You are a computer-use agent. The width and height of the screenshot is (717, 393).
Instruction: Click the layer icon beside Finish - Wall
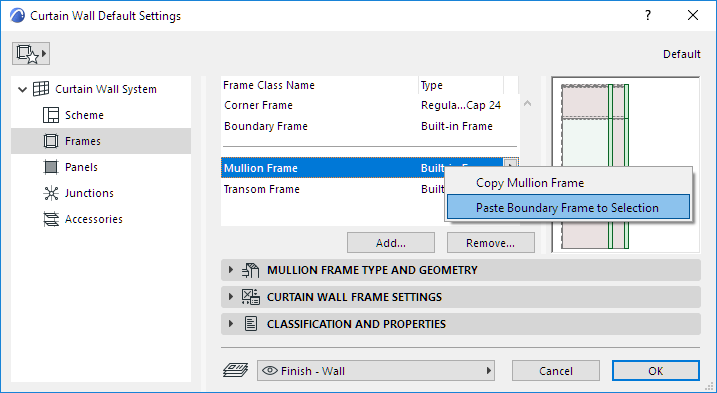tap(235, 370)
